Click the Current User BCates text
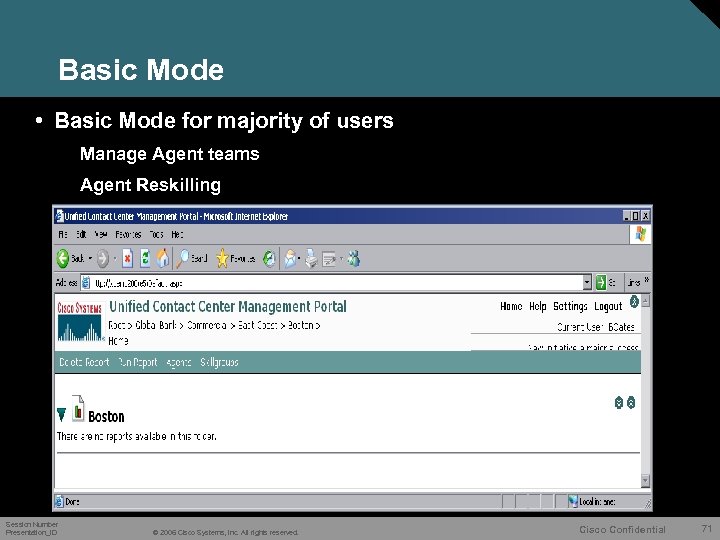Image resolution: width=720 pixels, height=540 pixels. [596, 327]
